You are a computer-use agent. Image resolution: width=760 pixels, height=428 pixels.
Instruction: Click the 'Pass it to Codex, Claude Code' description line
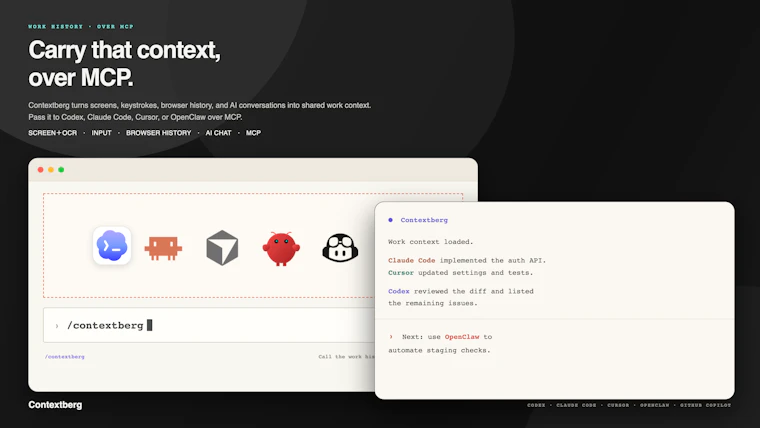pyautogui.click(x=135, y=117)
